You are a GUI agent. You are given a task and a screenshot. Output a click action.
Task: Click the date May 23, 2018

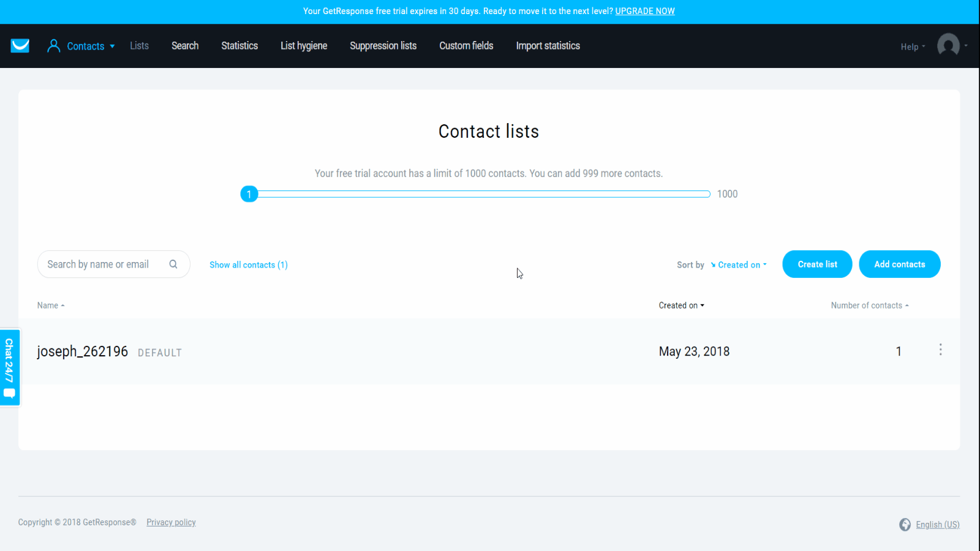click(x=694, y=351)
